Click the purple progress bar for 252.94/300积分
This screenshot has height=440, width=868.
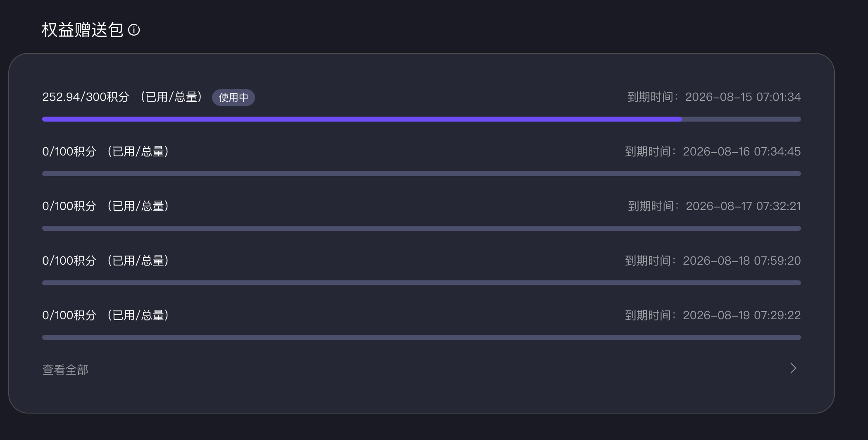422,119
